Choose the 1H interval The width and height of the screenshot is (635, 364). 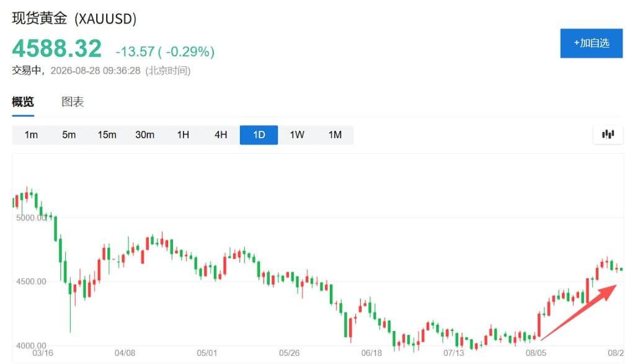pos(183,135)
